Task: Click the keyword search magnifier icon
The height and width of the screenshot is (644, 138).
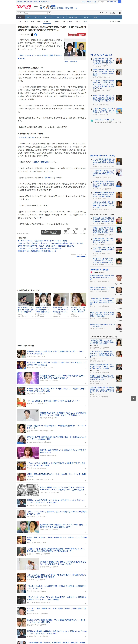Action: pyautogui.click(x=49, y=13)
